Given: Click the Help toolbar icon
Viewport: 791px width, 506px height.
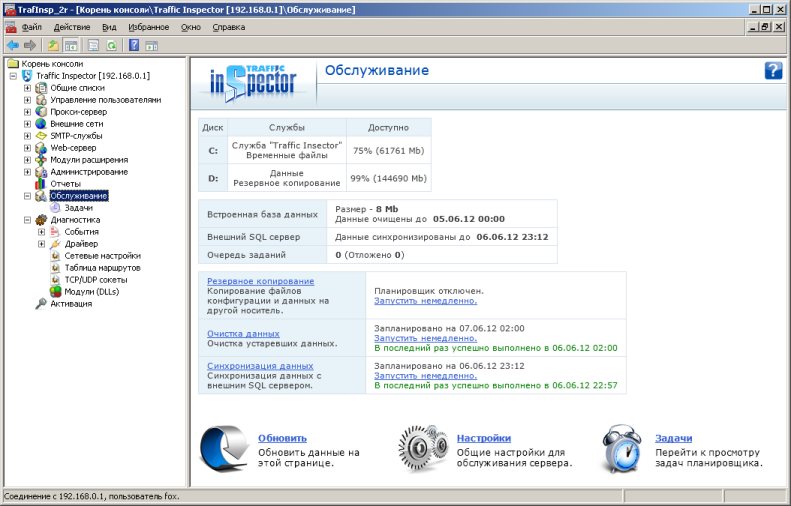Looking at the screenshot, I should click(134, 45).
